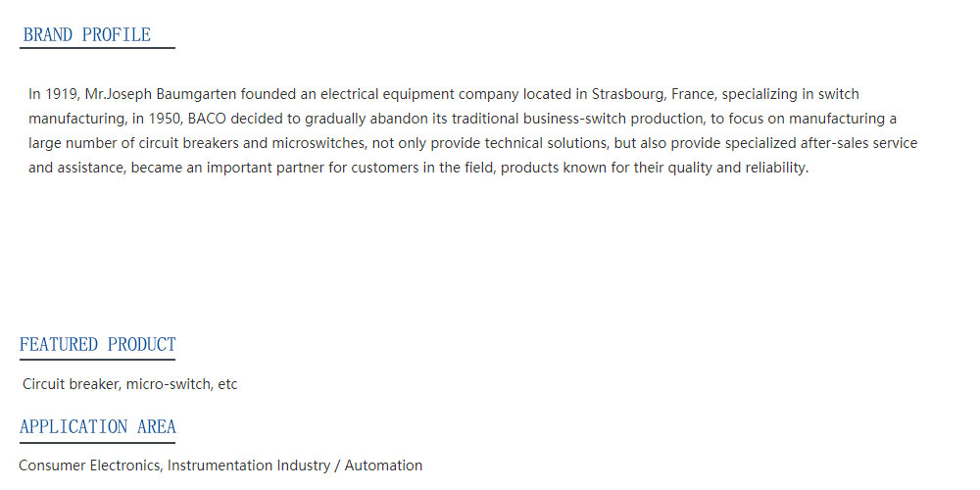Click 'quality and reliability' in last paragraph line
This screenshot has width=980, height=490.
[x=736, y=169]
